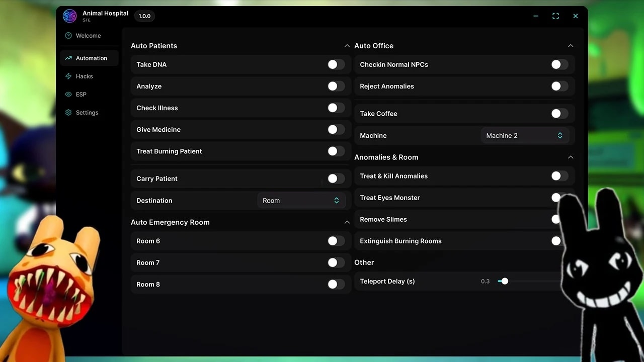Viewport: 644px width, 362px height.
Task: Adjust the Teleport Delay slider handle
Action: (x=505, y=281)
